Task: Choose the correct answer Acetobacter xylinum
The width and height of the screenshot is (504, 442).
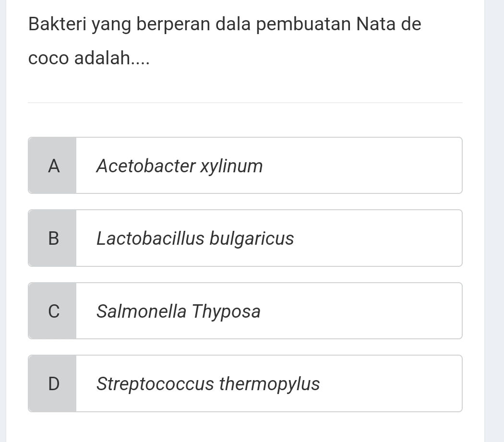Action: point(245,165)
